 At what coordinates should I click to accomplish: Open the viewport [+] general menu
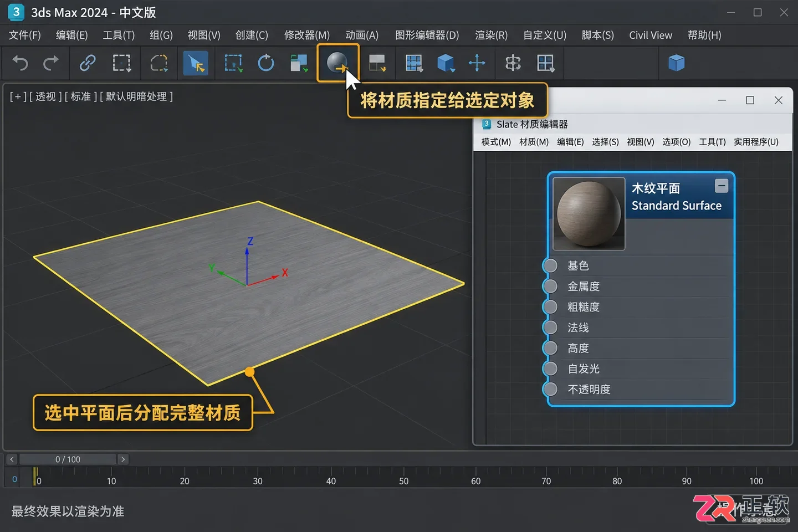18,96
